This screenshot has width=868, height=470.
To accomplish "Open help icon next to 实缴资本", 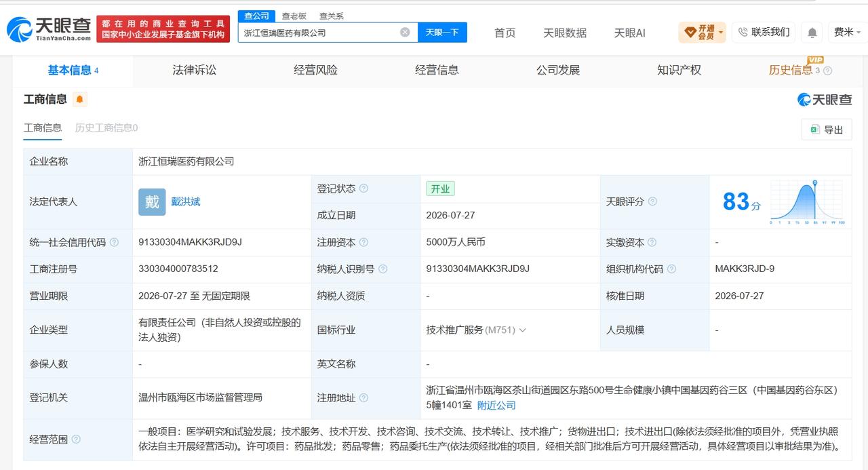I will click(x=652, y=242).
